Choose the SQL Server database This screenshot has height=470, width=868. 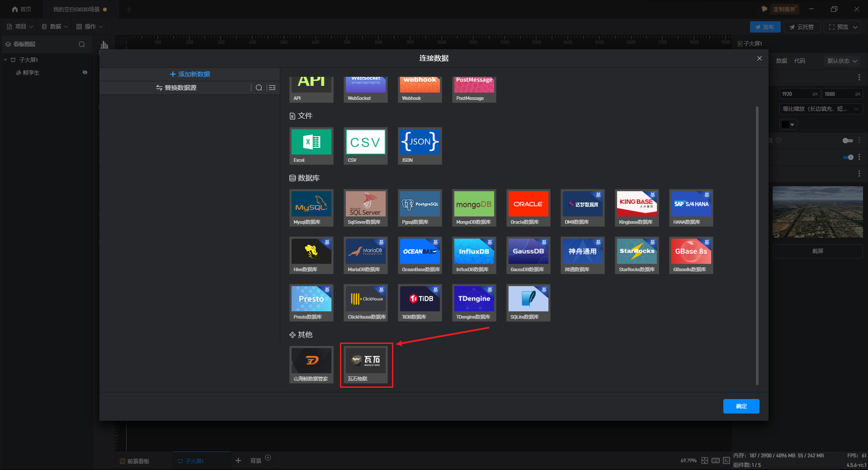click(366, 208)
